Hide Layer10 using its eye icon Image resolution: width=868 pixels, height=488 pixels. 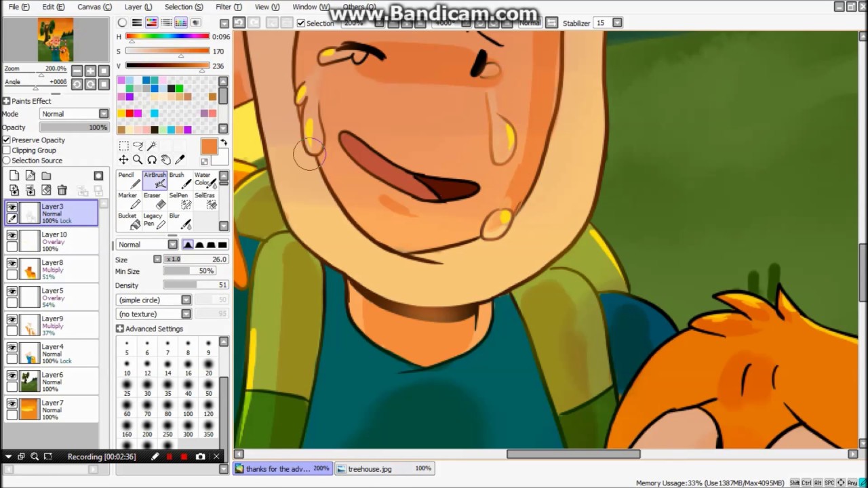click(x=12, y=235)
